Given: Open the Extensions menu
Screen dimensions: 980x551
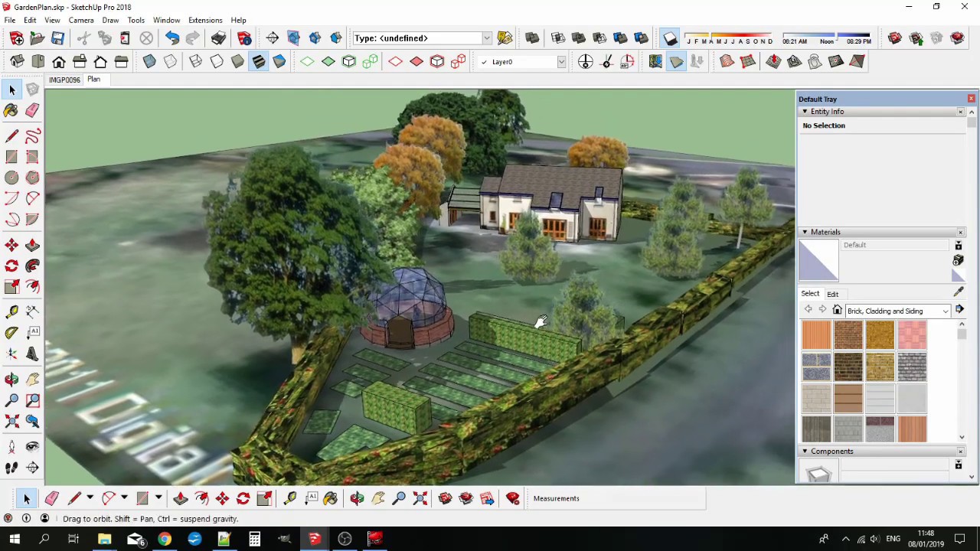Looking at the screenshot, I should [x=205, y=21].
